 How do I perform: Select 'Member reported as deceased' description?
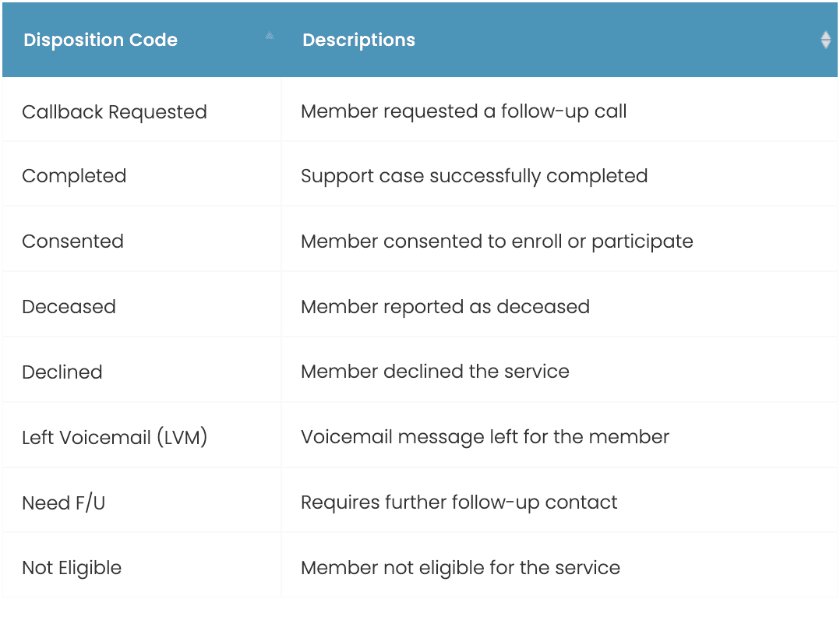click(x=445, y=307)
